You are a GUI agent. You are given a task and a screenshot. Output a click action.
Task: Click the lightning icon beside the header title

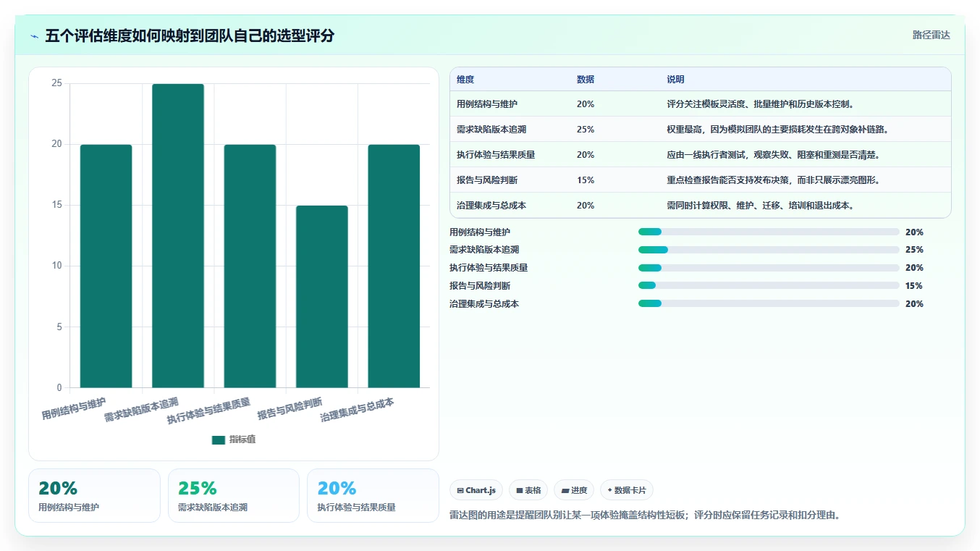tap(34, 35)
